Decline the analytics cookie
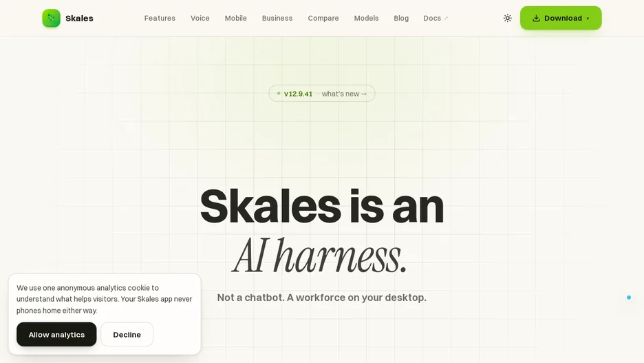Image resolution: width=644 pixels, height=363 pixels. point(127,335)
